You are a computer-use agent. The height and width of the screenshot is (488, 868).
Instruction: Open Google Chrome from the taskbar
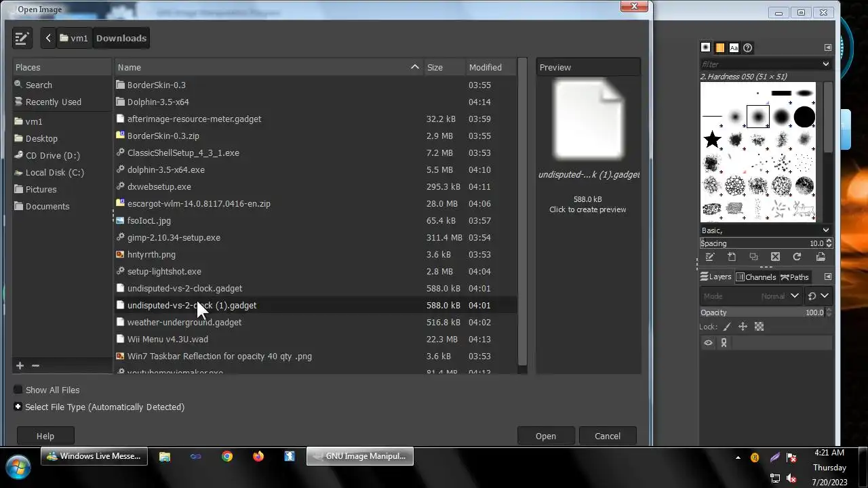pyautogui.click(x=227, y=456)
